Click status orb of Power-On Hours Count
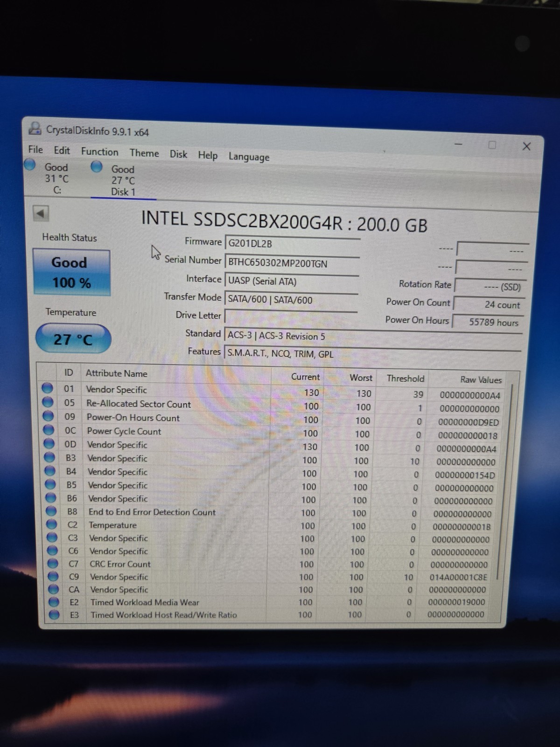 (48, 416)
